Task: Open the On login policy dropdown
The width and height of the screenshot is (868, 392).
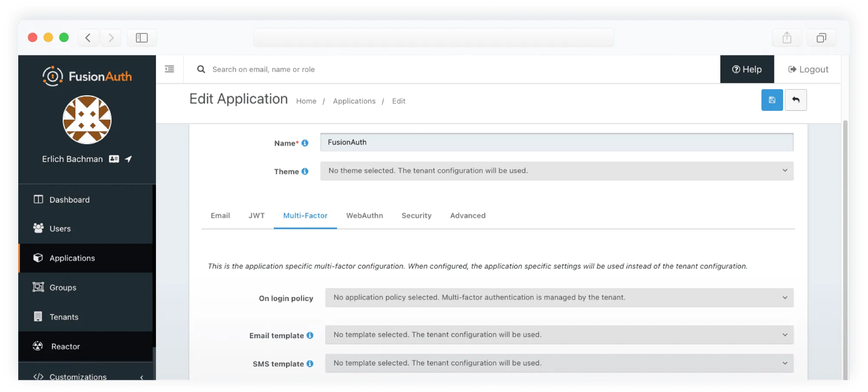Action: coord(559,298)
